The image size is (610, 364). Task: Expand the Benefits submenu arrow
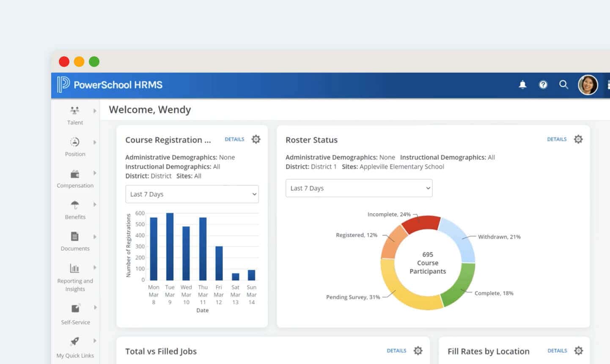point(95,205)
